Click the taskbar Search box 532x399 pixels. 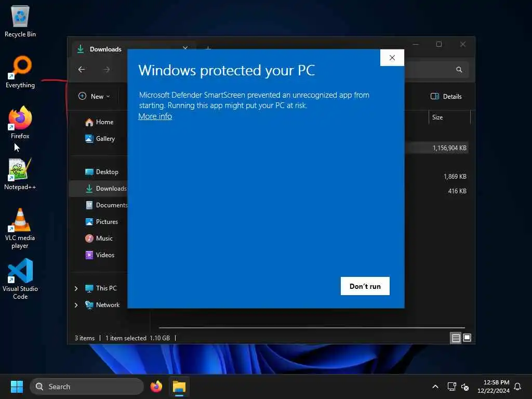click(x=87, y=387)
